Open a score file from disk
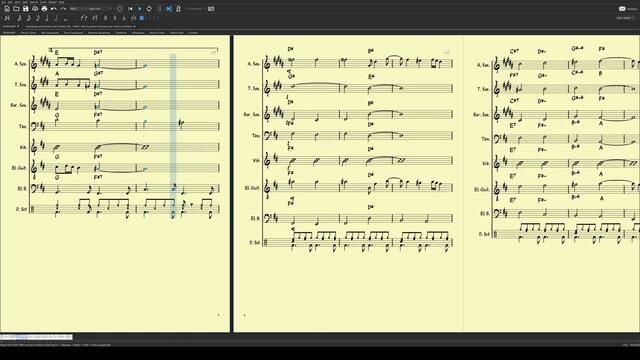 click(x=16, y=9)
